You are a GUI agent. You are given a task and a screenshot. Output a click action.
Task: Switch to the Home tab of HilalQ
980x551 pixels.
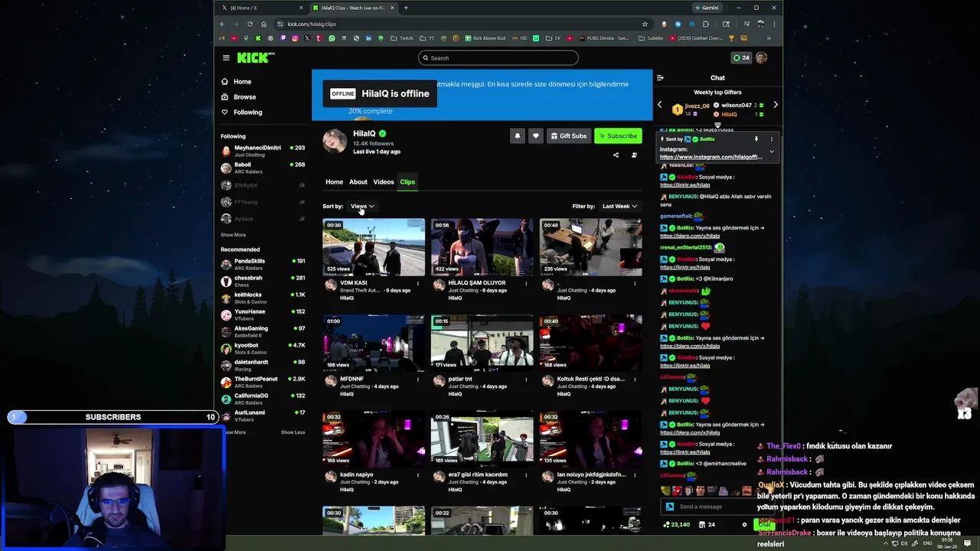[x=334, y=182]
